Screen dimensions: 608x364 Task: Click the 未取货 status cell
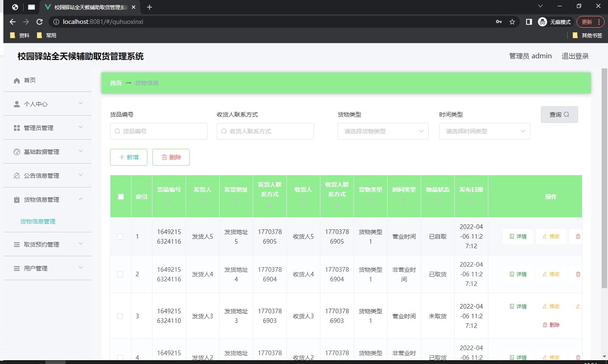[x=438, y=316]
